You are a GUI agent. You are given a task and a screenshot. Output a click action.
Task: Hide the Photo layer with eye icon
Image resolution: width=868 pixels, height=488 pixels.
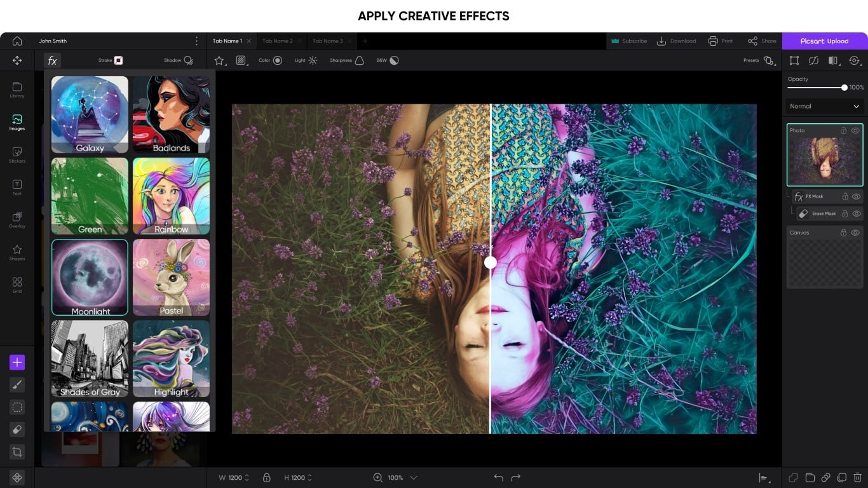[x=855, y=130]
